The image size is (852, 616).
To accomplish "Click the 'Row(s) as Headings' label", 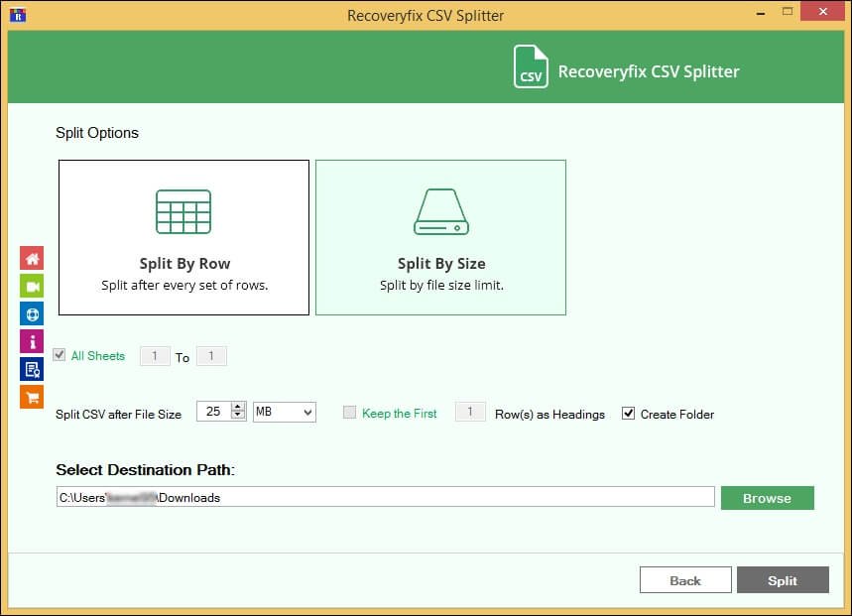I will (x=549, y=415).
